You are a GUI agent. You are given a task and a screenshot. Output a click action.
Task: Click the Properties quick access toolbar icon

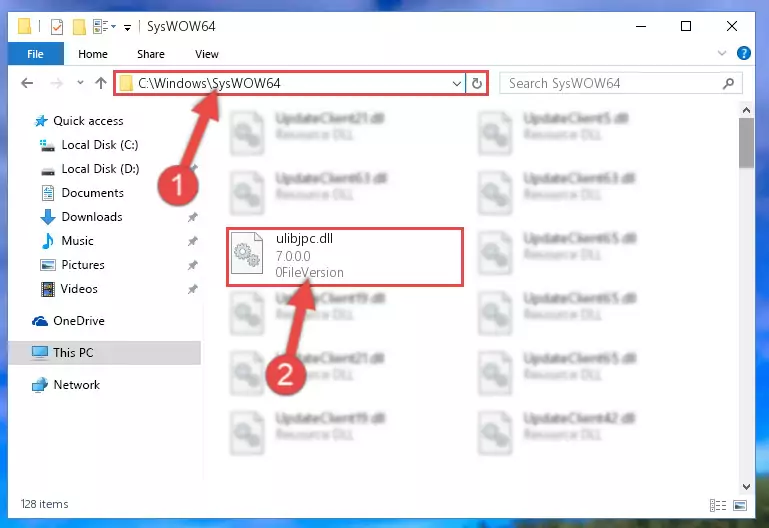pyautogui.click(x=57, y=26)
